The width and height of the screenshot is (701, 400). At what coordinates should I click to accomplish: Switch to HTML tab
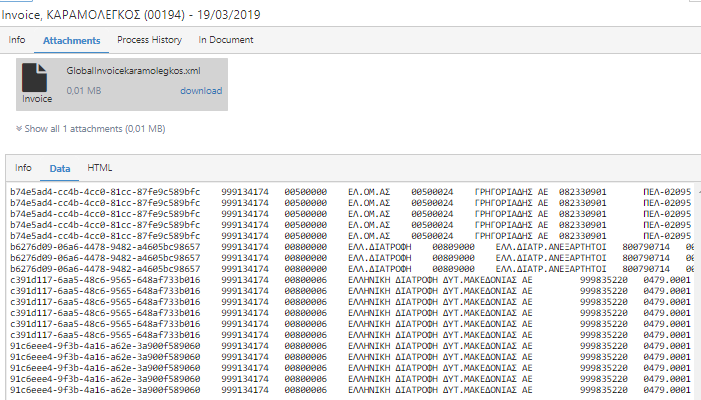(99, 168)
